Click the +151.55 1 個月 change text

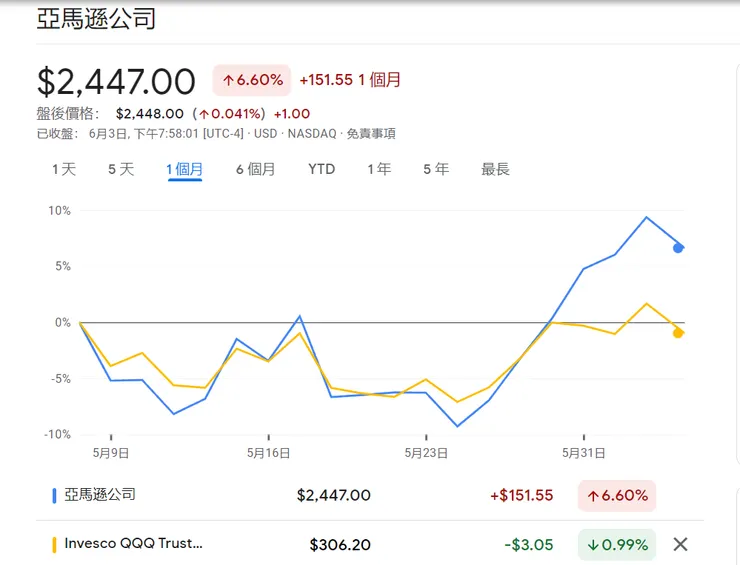click(350, 80)
